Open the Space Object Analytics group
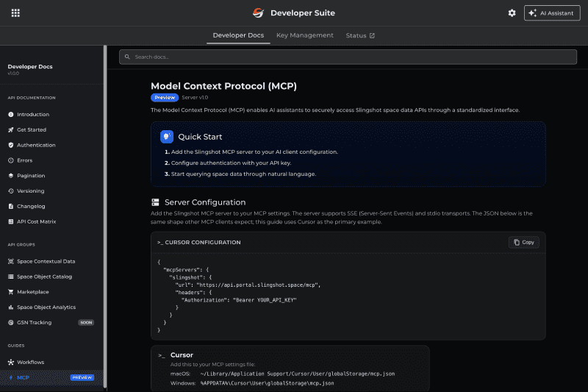Viewport: 588px width, 392px height. (x=46, y=307)
